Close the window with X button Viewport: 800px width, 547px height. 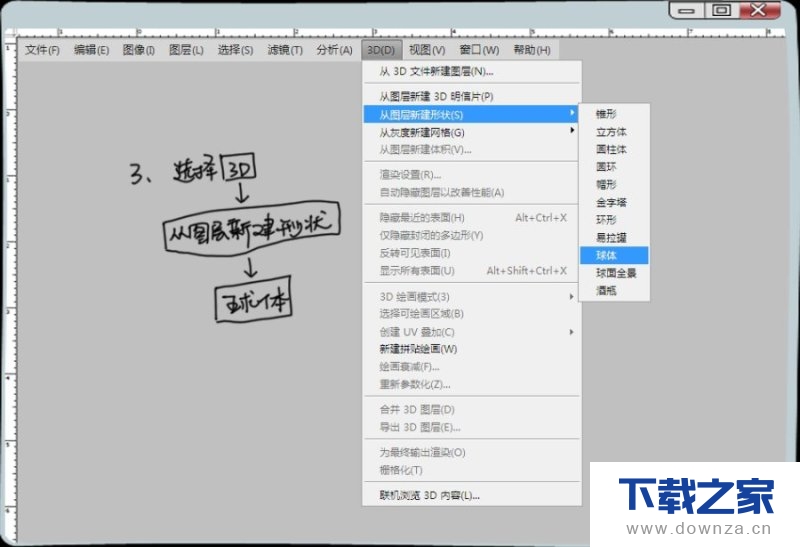pyautogui.click(x=759, y=10)
